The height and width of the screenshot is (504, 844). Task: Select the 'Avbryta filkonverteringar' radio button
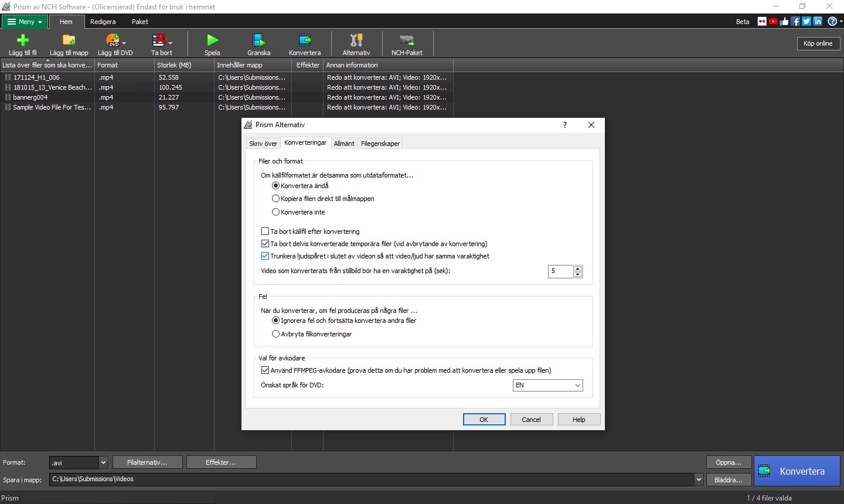pyautogui.click(x=275, y=334)
